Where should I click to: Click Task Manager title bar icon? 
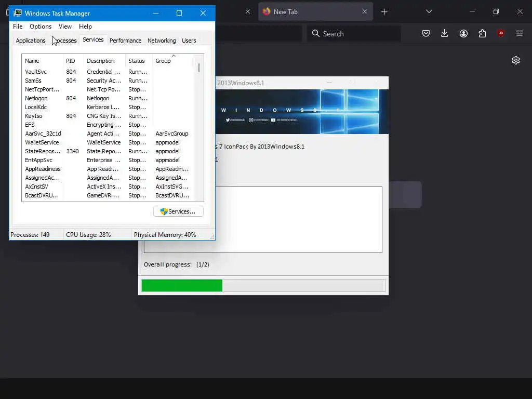(18, 13)
